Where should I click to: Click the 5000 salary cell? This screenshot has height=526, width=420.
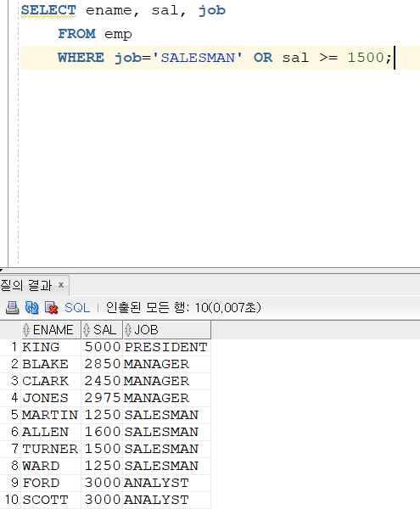pyautogui.click(x=102, y=347)
